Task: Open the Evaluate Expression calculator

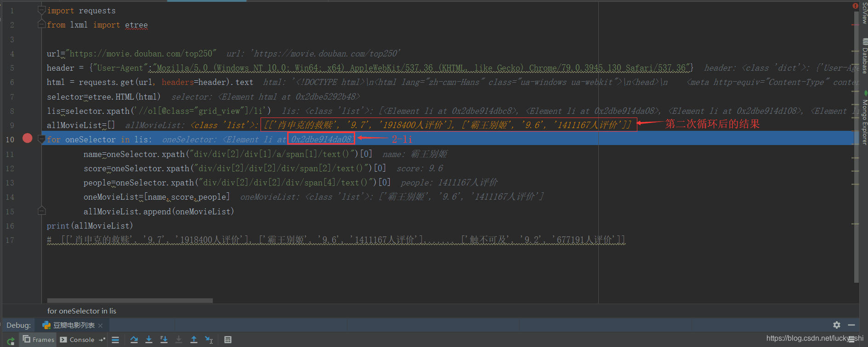Action: coord(227,340)
